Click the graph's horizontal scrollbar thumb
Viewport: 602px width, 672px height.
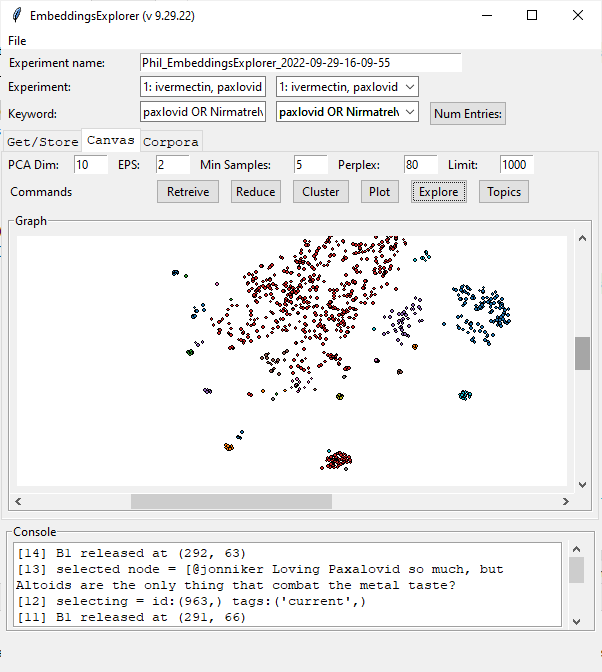click(230, 501)
